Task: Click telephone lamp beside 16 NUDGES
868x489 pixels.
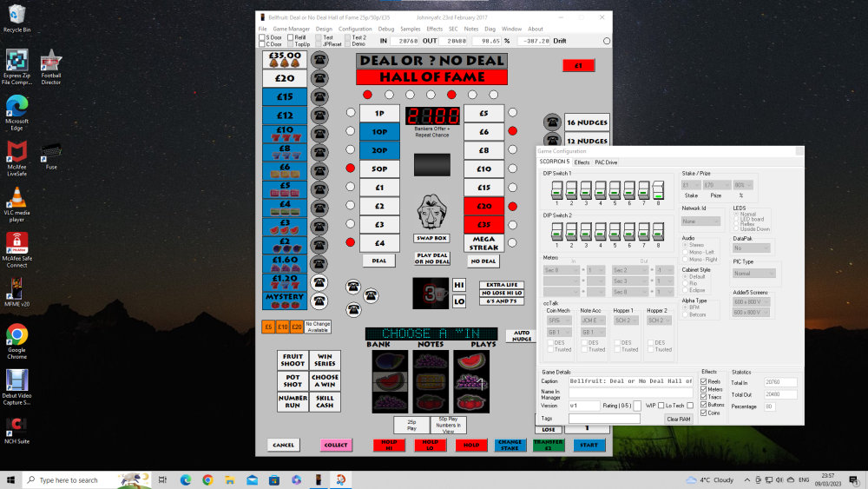Action: click(552, 122)
